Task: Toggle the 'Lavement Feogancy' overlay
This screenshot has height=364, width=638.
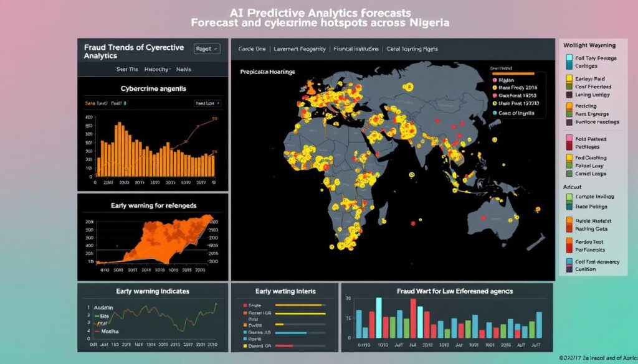Action: click(x=300, y=49)
